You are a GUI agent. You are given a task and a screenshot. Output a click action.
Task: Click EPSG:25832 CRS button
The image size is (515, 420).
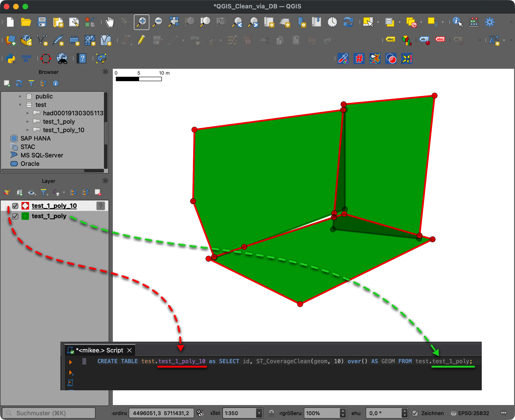[470, 413]
